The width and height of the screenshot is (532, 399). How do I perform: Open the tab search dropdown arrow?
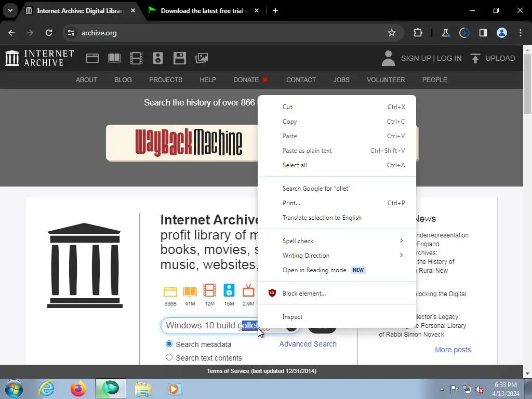pyautogui.click(x=10, y=10)
